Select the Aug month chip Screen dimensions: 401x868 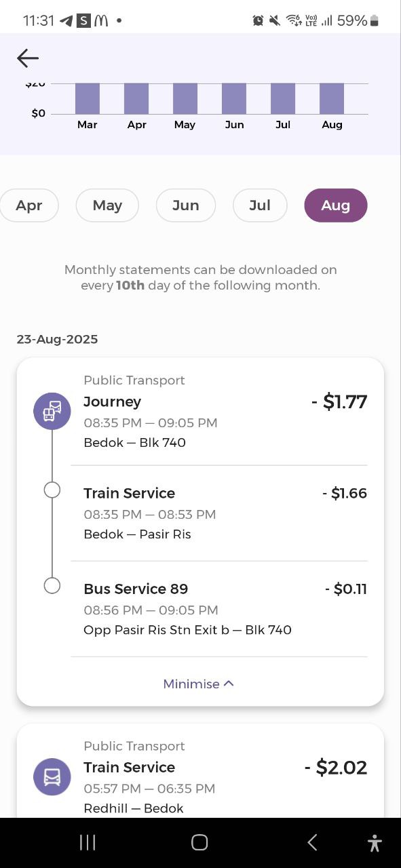pos(336,205)
